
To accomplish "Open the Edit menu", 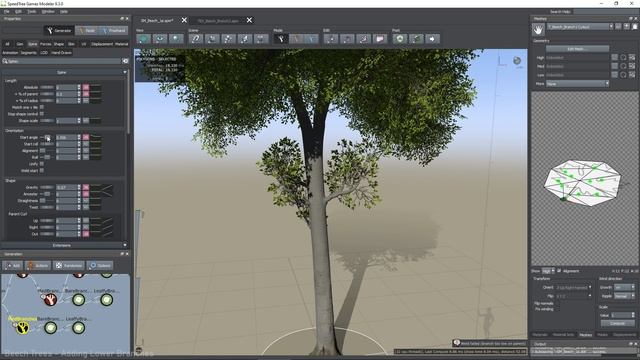I will pos(18,11).
